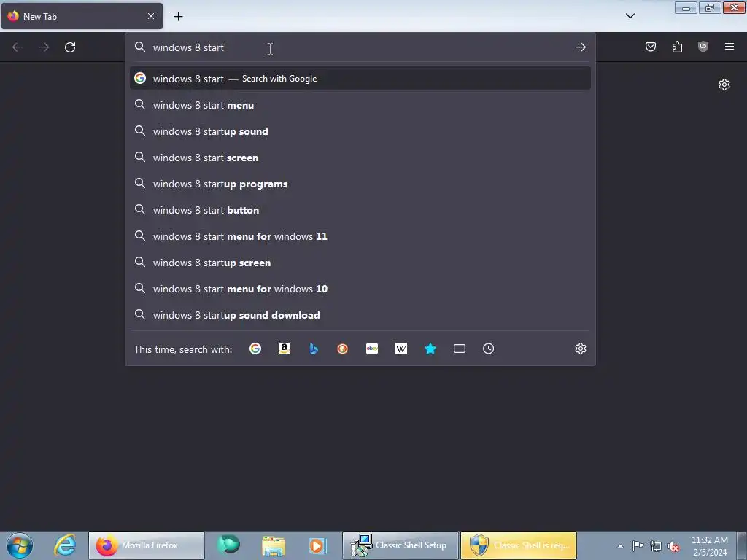Search this time with Bing icon

pos(314,349)
